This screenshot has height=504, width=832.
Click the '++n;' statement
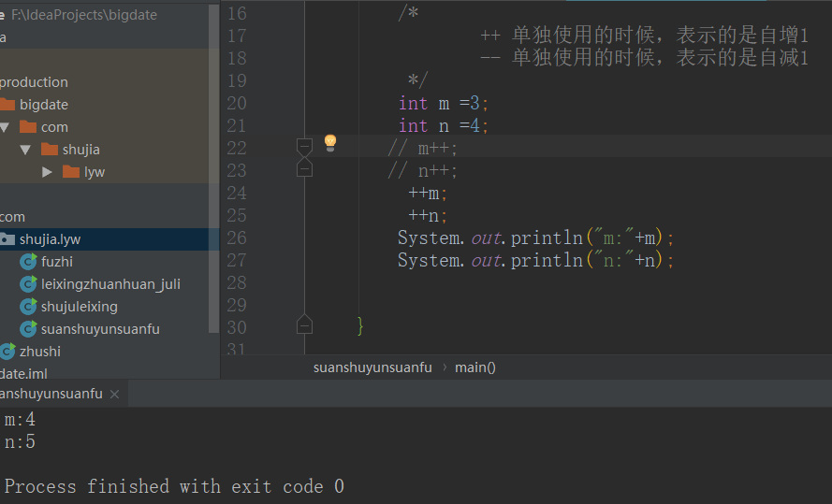click(x=428, y=216)
